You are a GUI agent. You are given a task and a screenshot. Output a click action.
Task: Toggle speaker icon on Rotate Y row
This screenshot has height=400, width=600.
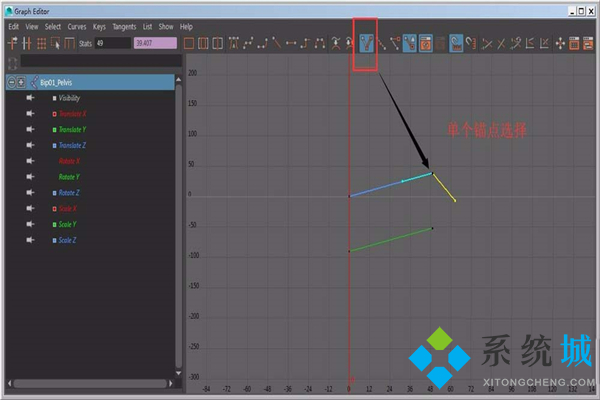pos(30,177)
